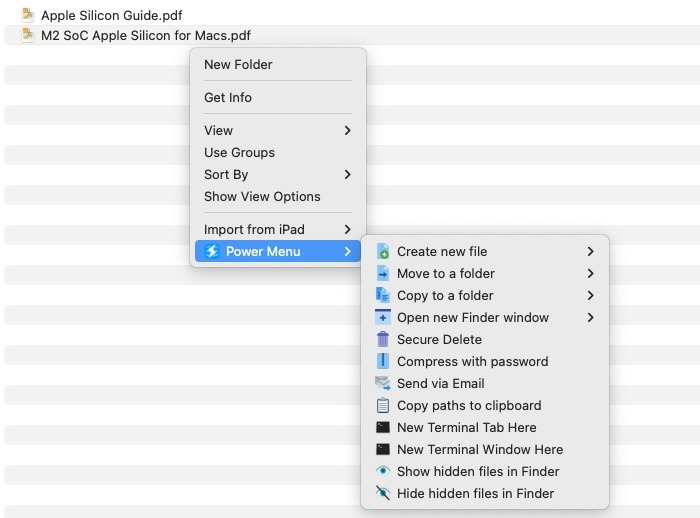Click the New Terminal Tab Here icon

coord(383,427)
